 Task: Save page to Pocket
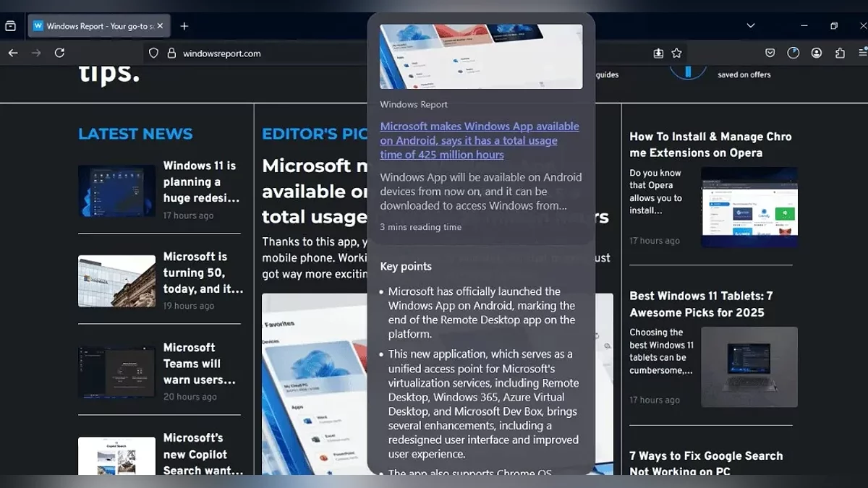tap(770, 53)
